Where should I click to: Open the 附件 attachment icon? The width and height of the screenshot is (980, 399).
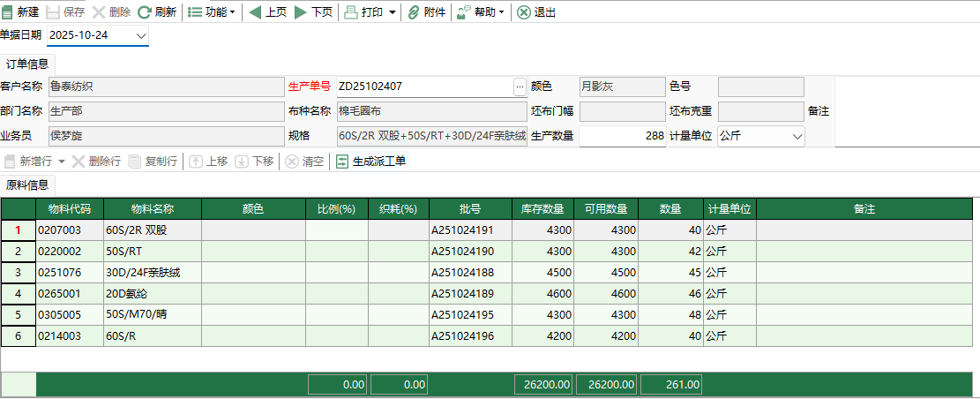413,12
